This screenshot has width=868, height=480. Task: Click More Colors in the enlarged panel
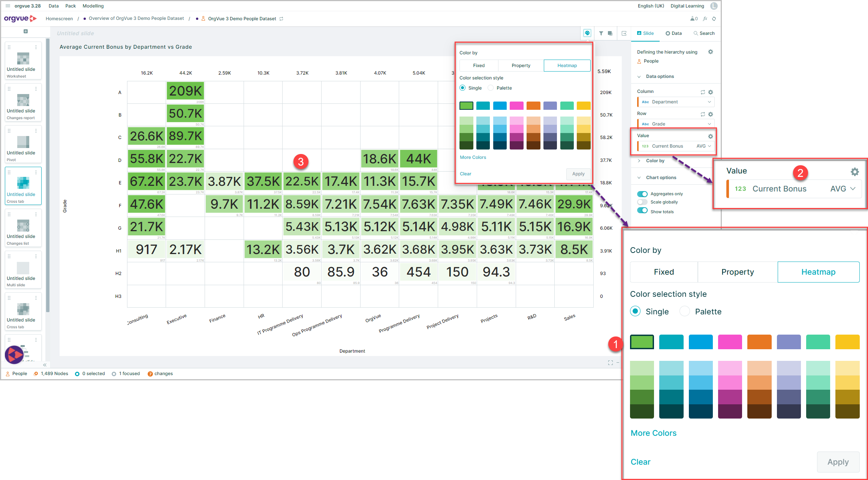[654, 433]
